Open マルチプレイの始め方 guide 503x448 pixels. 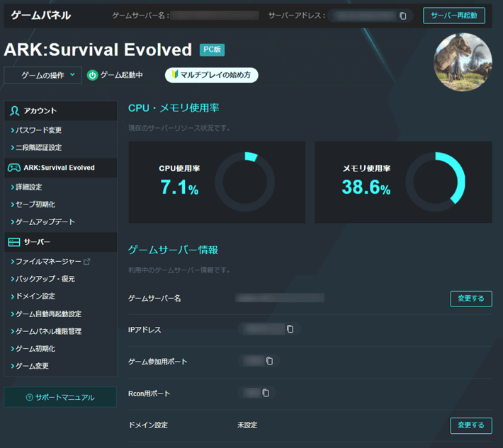click(x=211, y=75)
